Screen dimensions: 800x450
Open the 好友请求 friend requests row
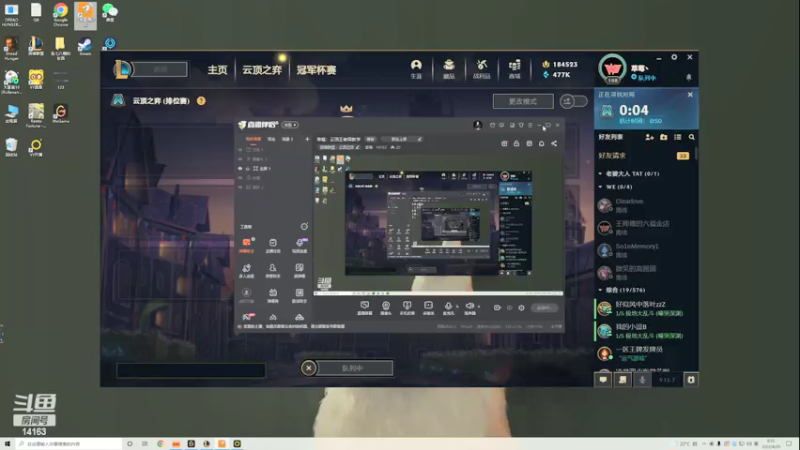[x=644, y=156]
